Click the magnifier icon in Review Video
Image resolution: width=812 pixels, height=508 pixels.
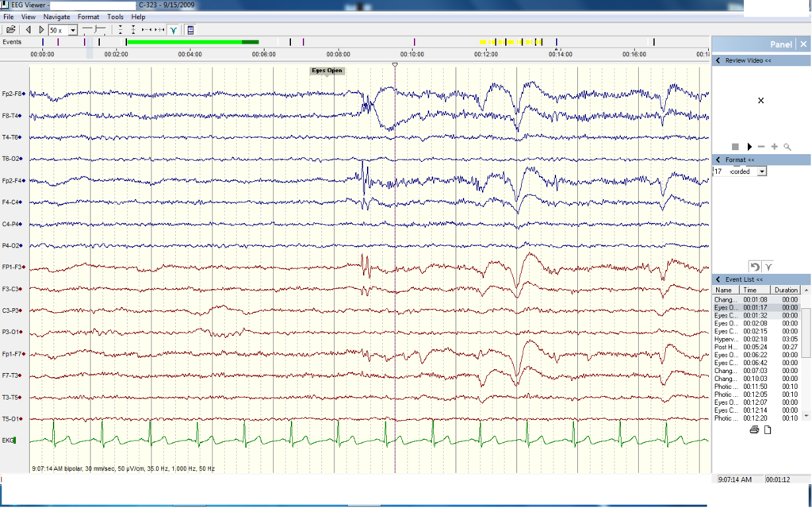787,147
